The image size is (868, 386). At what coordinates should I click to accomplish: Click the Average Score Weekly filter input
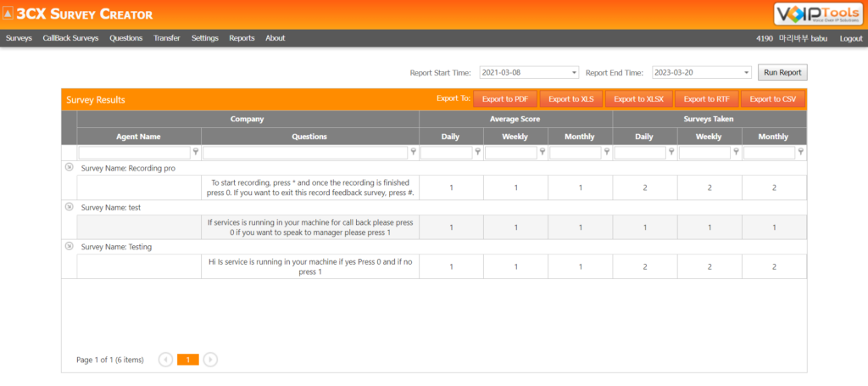click(x=511, y=153)
